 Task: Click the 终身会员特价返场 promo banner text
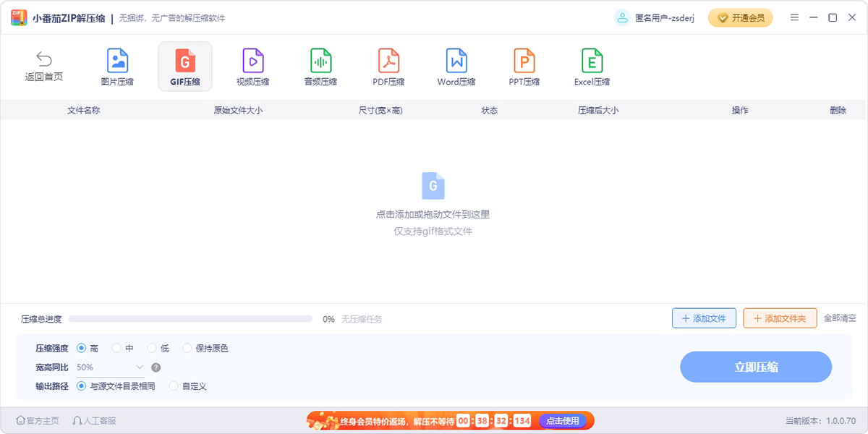coord(397,420)
